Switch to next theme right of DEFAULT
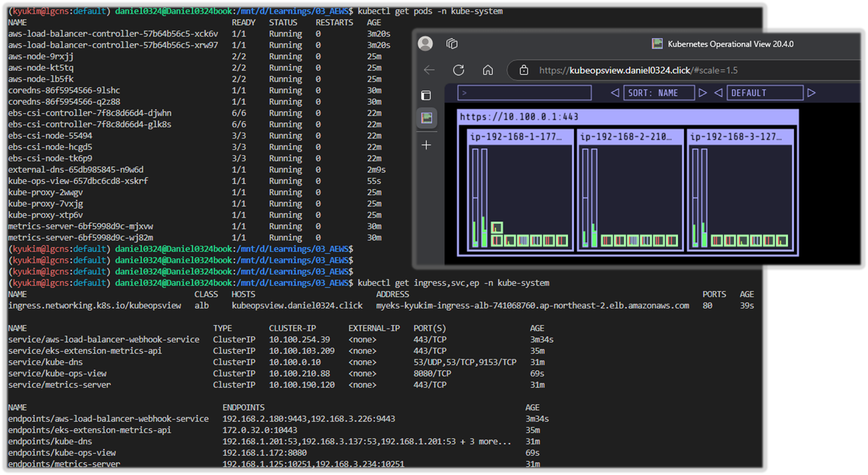868x475 pixels. [x=811, y=92]
